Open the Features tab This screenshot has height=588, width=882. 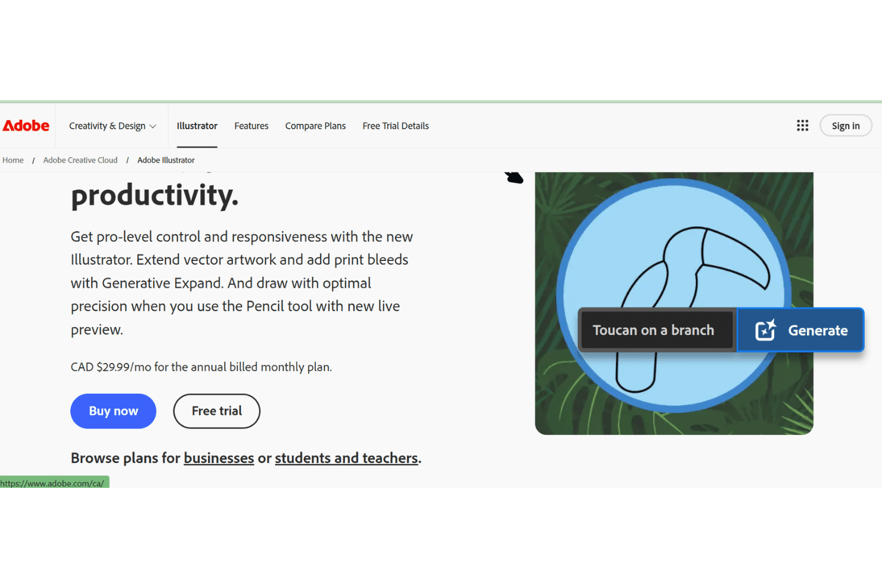[251, 126]
